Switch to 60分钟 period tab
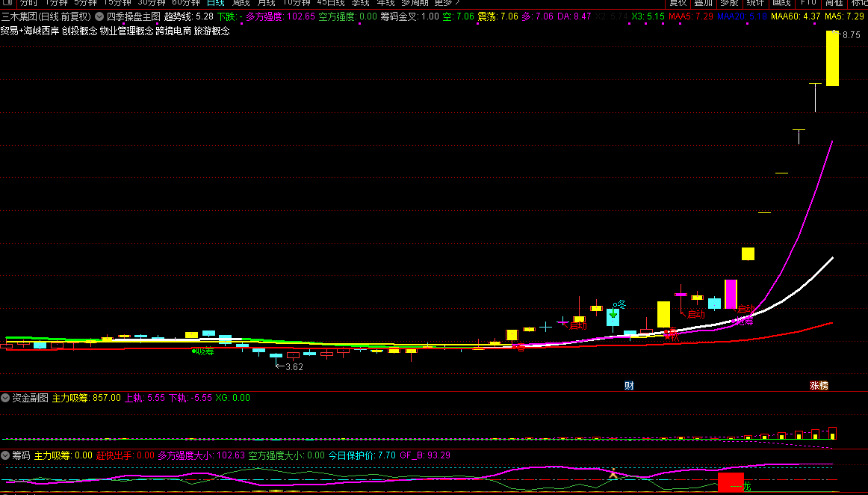The height and width of the screenshot is (495, 868). [x=186, y=3]
